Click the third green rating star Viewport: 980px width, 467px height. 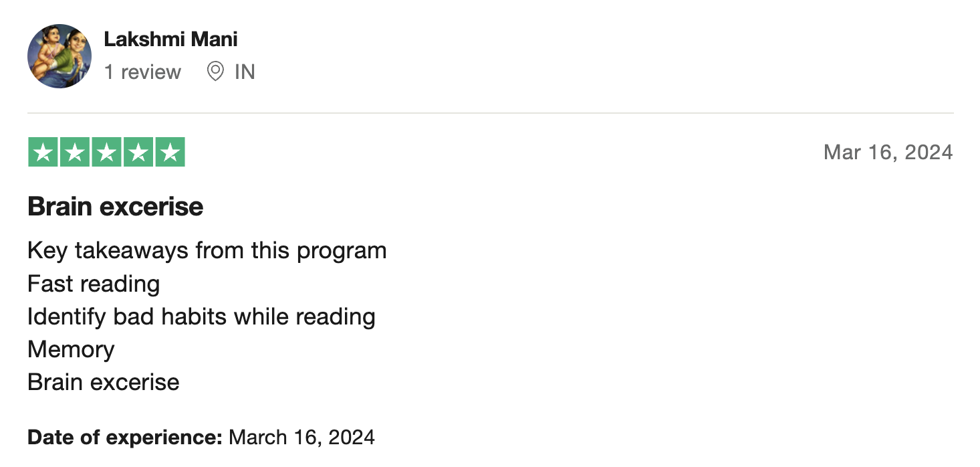(106, 153)
